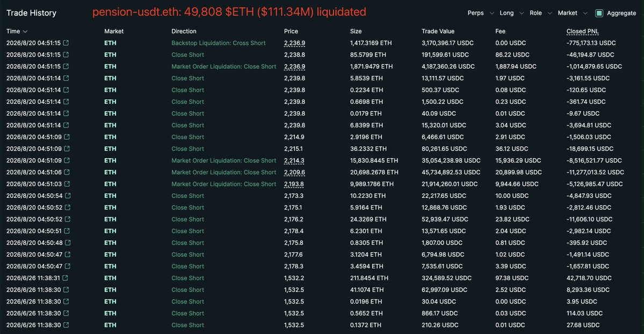Open external link for 04:51:15 Backstop Liquidation trade
The image size is (644, 334).
(x=66, y=43)
